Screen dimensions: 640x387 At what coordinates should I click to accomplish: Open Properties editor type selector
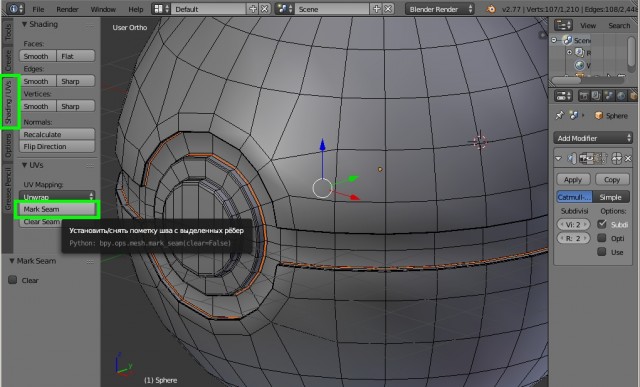tap(563, 96)
